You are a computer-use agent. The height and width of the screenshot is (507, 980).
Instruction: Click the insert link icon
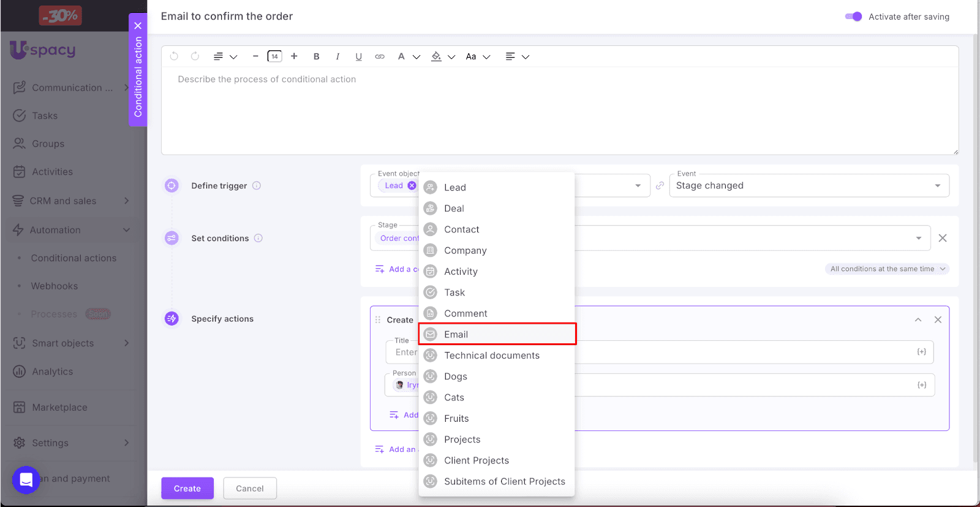(x=380, y=56)
